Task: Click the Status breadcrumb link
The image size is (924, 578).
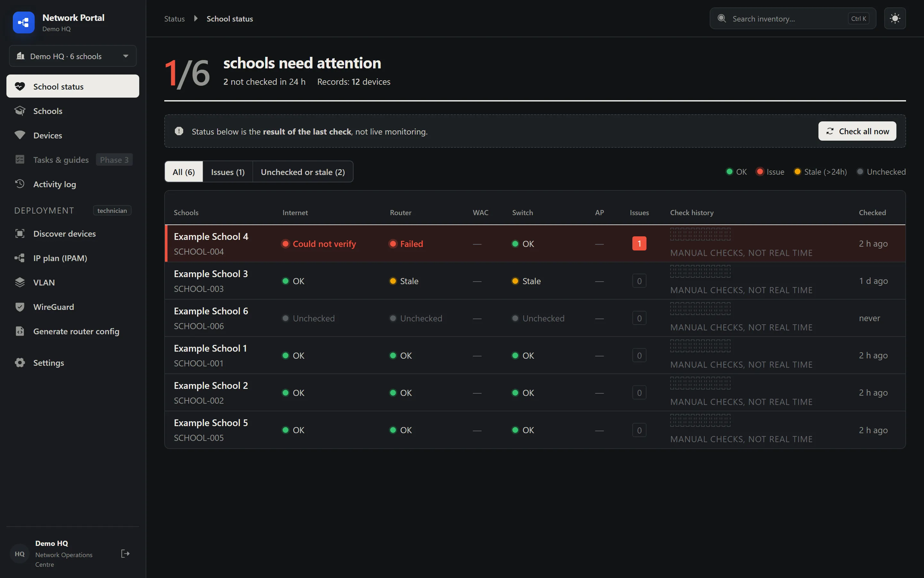Action: 175,19
